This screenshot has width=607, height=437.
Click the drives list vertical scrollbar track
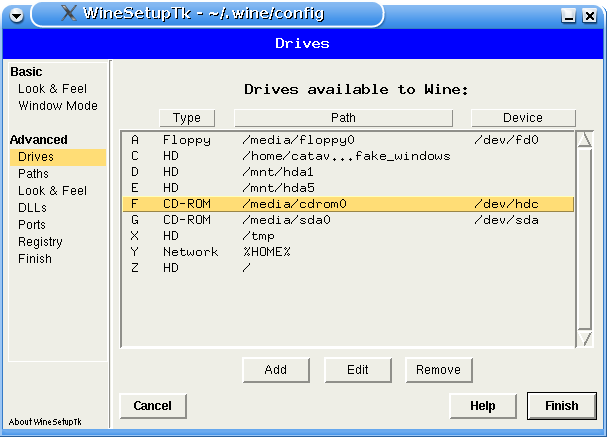pyautogui.click(x=584, y=239)
